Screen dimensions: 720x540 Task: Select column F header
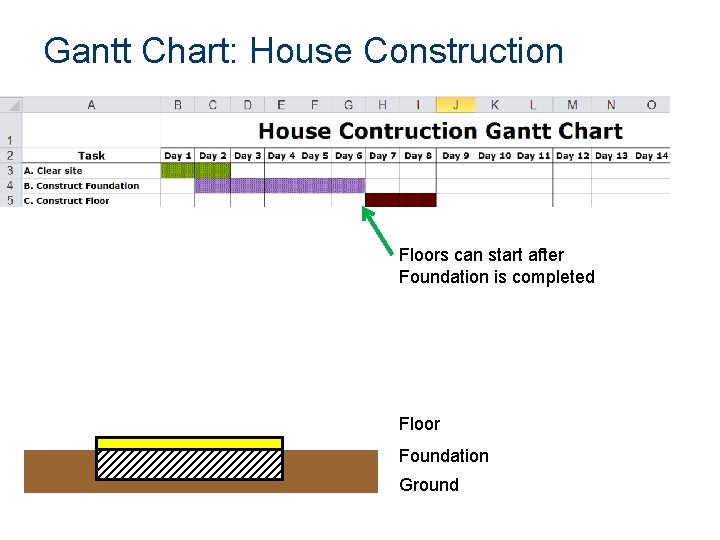[x=315, y=105]
